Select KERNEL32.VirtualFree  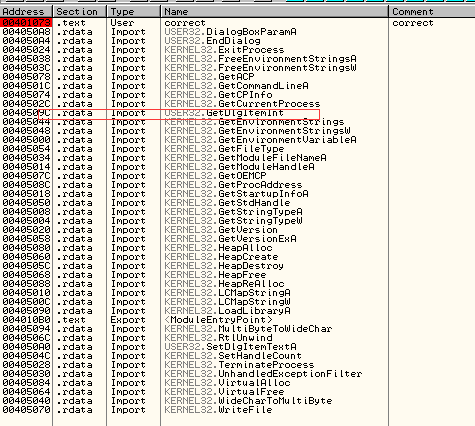click(x=224, y=392)
